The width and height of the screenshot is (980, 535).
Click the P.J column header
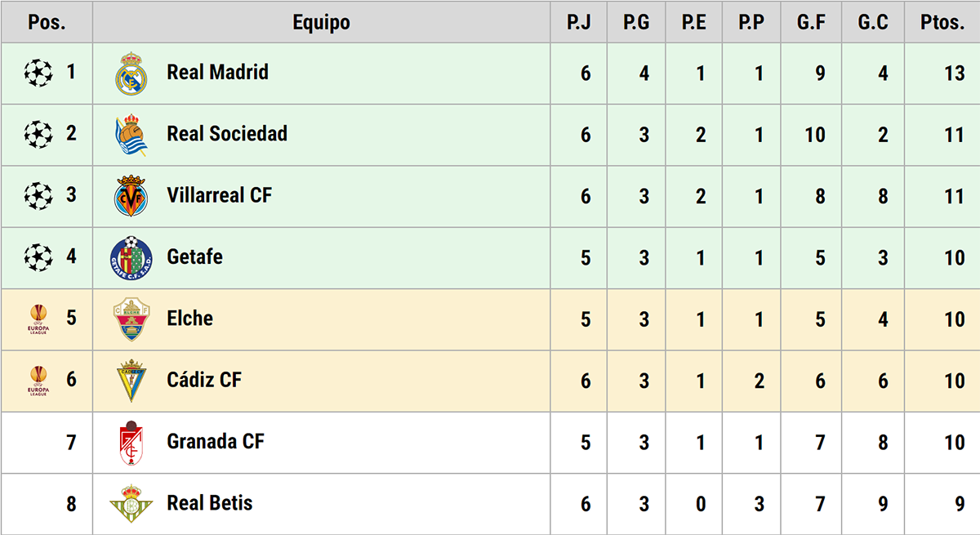click(579, 23)
